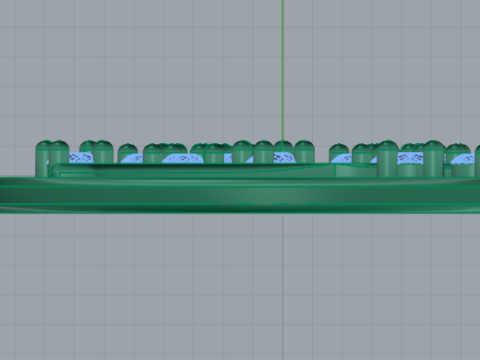Pick the domed peg just left of the gap
This screenshot has height=360, width=480.
click(x=304, y=152)
